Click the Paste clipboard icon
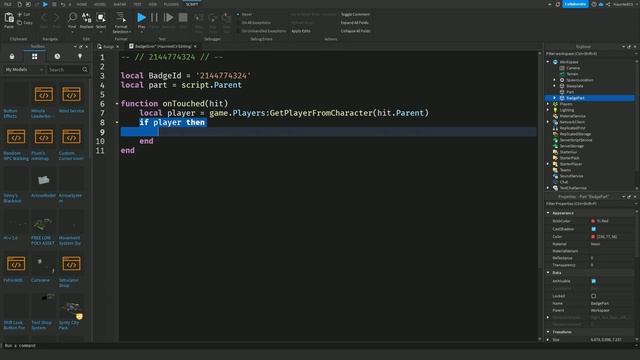Screen dimensions: 640x360 (9, 18)
